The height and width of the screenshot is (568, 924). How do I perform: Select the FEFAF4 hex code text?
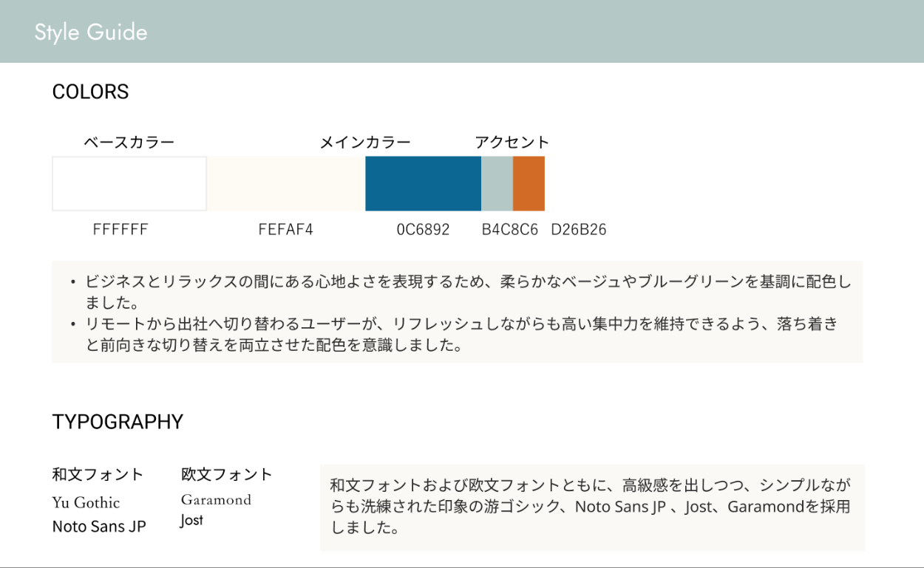click(x=286, y=230)
